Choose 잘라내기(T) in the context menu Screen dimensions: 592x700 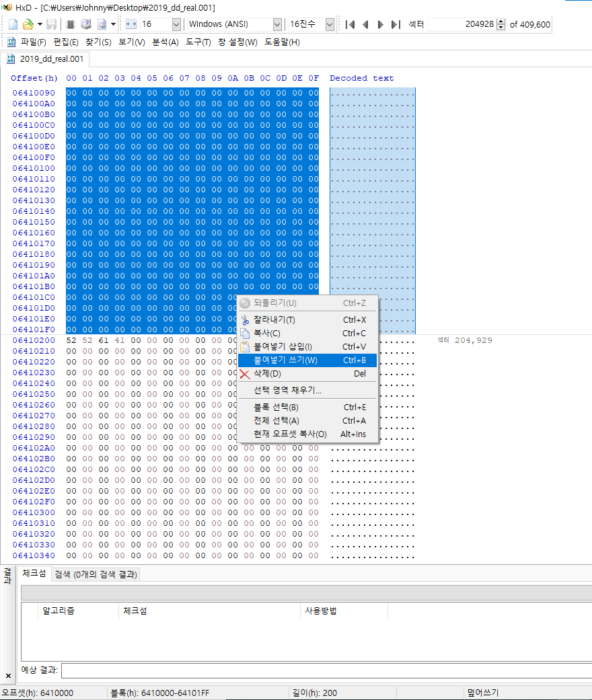[x=308, y=319]
